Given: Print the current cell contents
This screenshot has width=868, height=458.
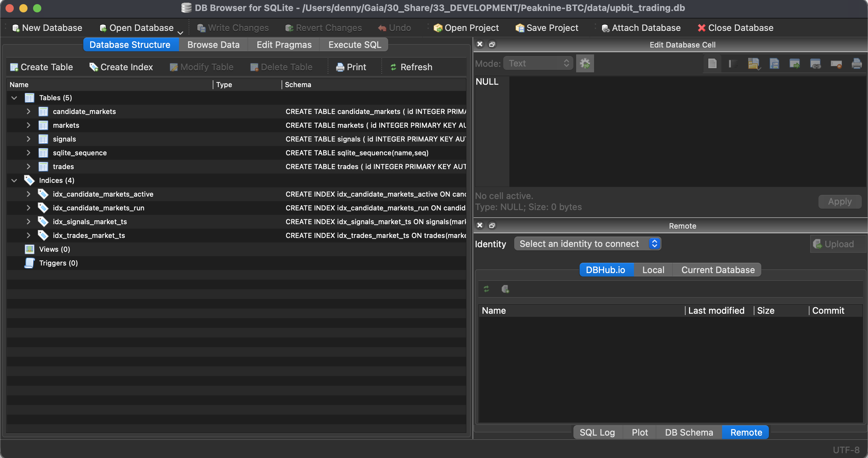Looking at the screenshot, I should 857,63.
